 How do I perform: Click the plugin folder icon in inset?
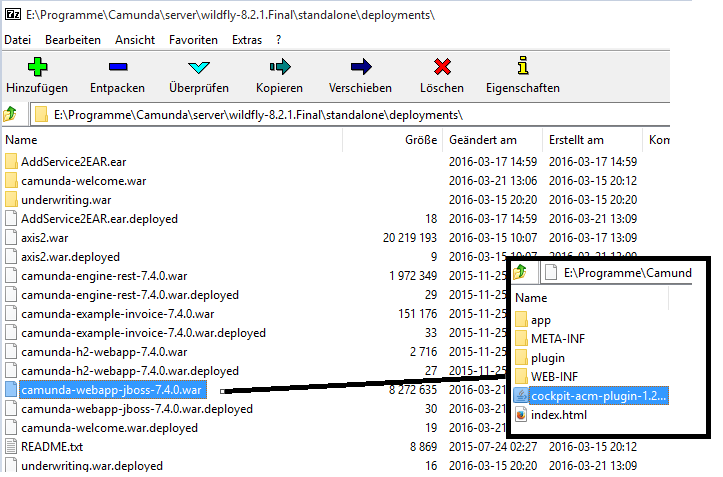[x=521, y=358]
